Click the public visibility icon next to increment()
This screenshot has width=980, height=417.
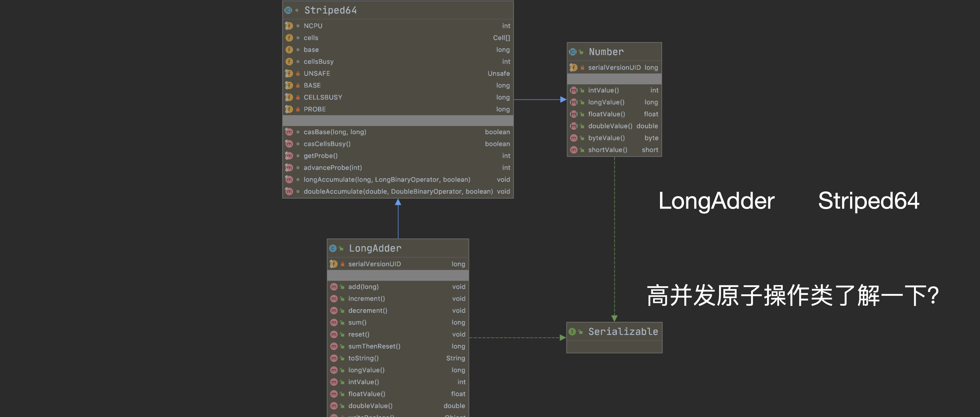coord(342,299)
